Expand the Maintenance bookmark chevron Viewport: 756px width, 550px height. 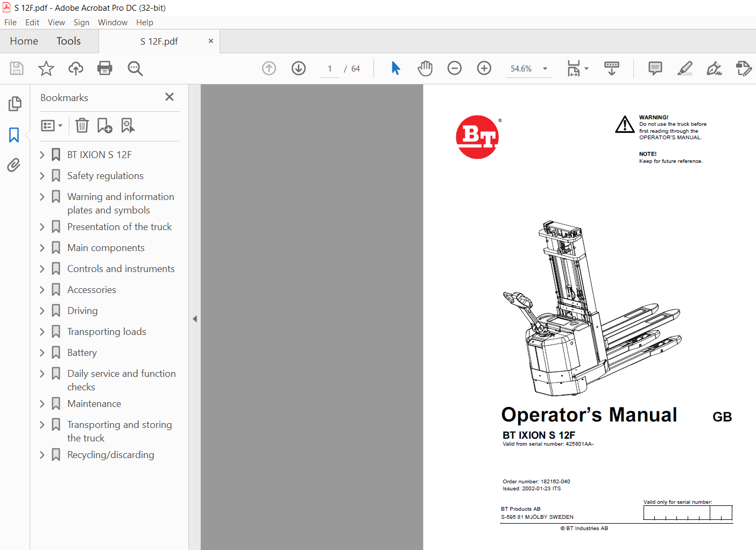(42, 404)
